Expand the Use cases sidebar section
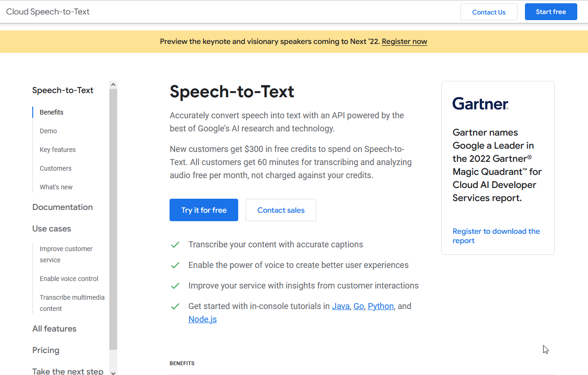This screenshot has height=375, width=588. coord(52,229)
